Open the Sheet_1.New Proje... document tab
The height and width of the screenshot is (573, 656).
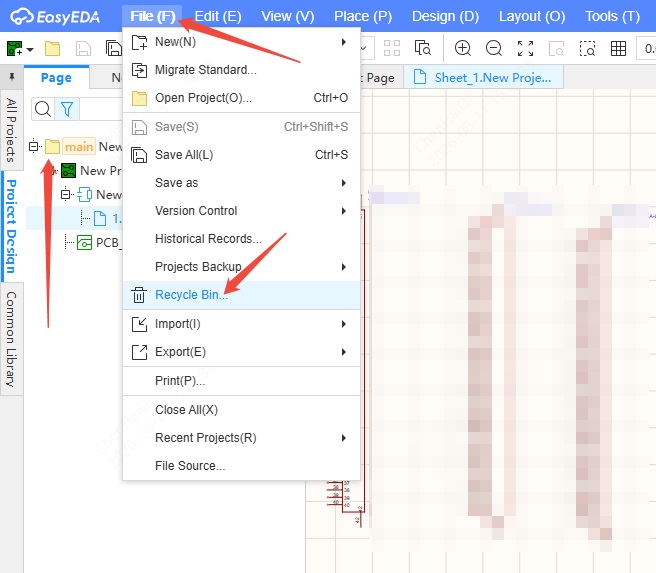click(484, 77)
